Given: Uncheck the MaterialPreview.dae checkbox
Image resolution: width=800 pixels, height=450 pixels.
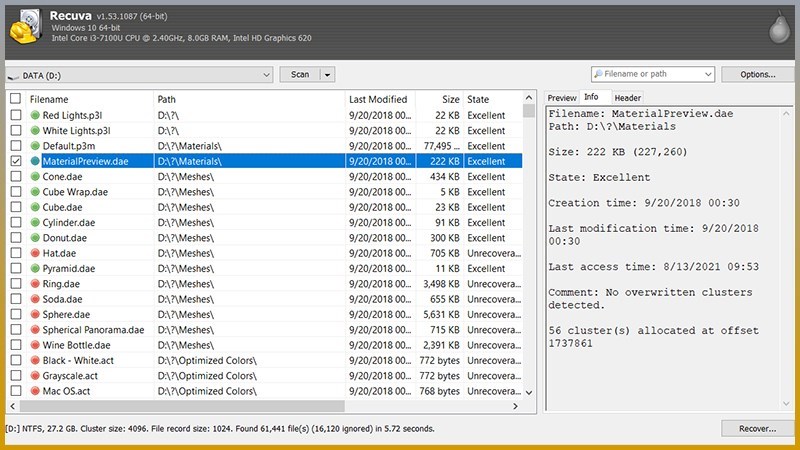Looking at the screenshot, I should [x=16, y=161].
